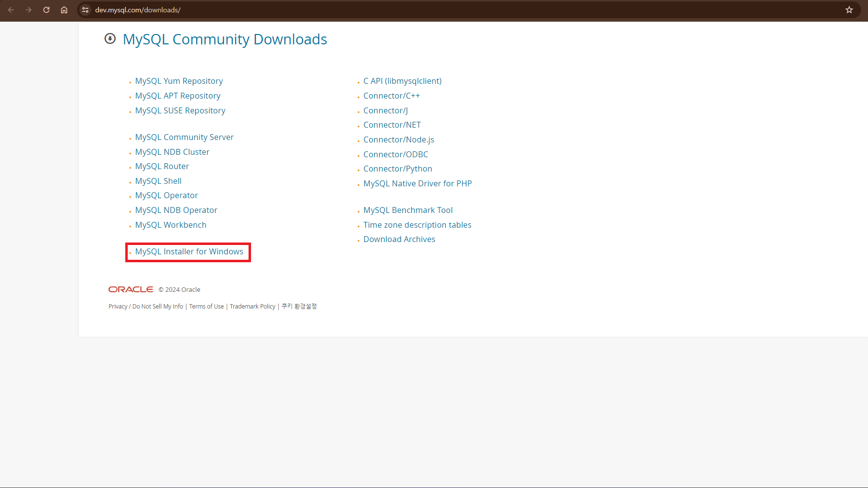Open Connector/ODBC download link

point(396,154)
